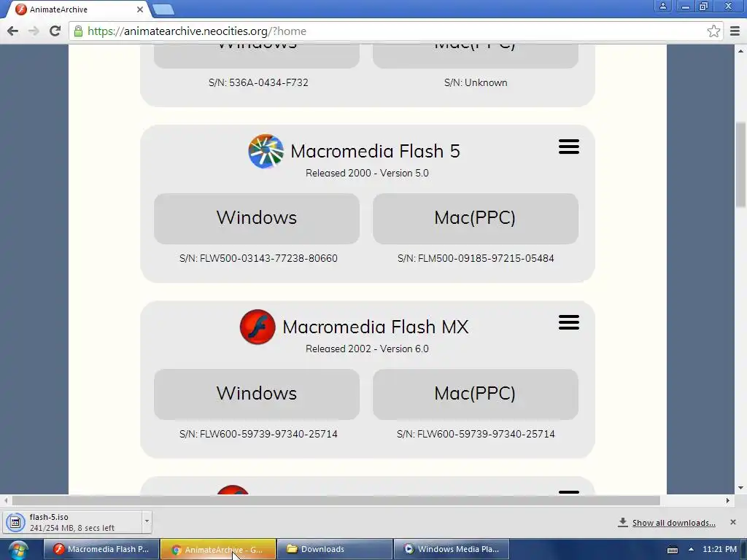Screen dimensions: 747x560
Task: Click the horizontal scrollbar left arrow
Action: pos(6,500)
